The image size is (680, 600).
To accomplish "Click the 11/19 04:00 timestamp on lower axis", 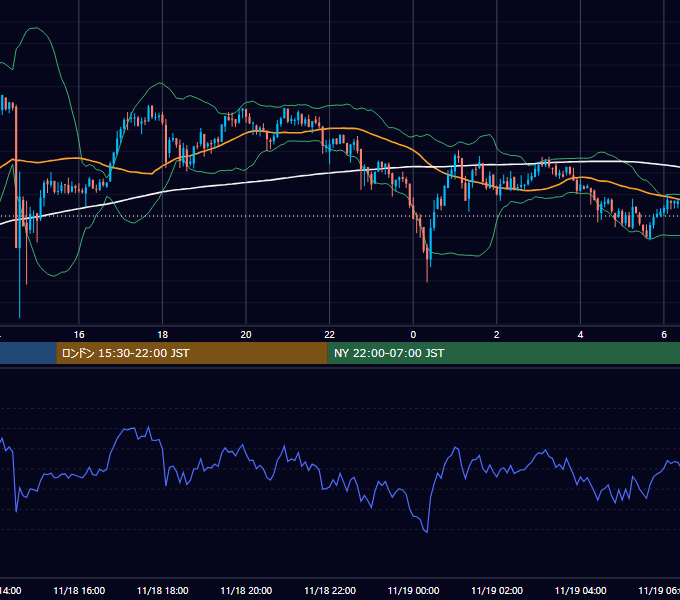I will [x=580, y=591].
